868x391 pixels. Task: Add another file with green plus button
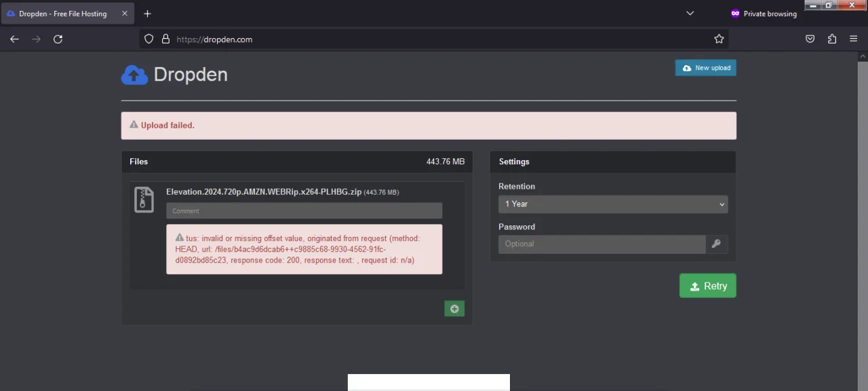coord(454,309)
